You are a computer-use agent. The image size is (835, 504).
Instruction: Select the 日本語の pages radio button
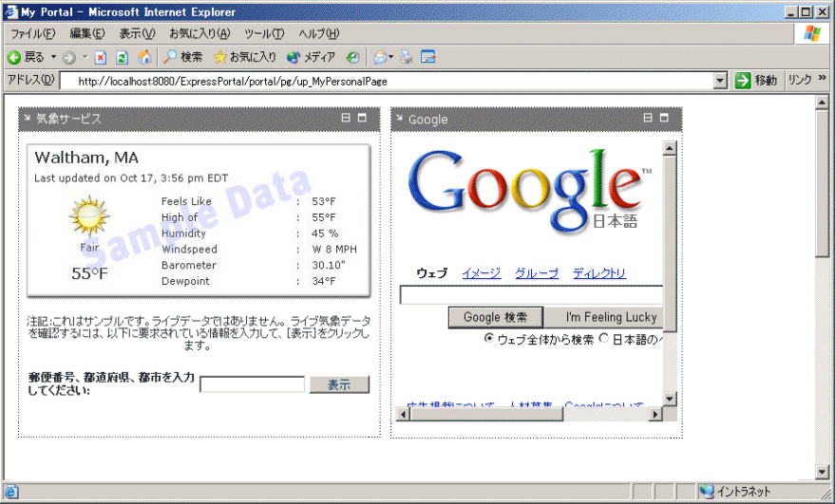604,338
